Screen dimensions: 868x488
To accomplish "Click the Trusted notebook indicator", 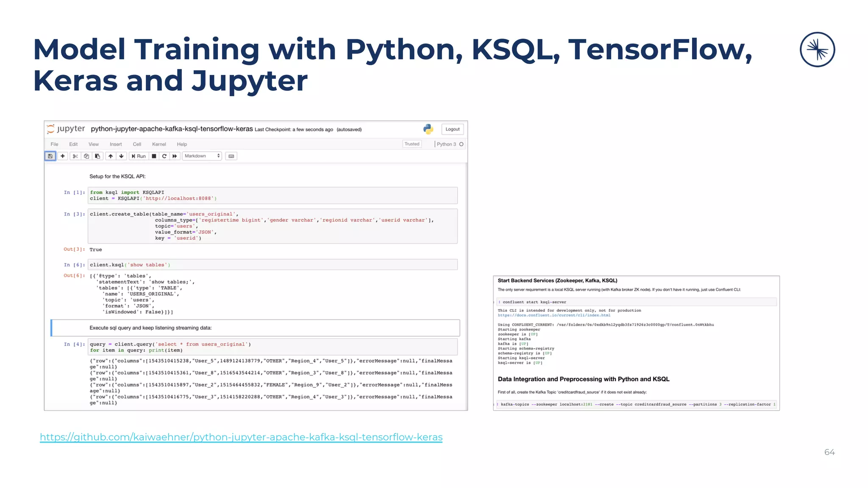I will [412, 144].
